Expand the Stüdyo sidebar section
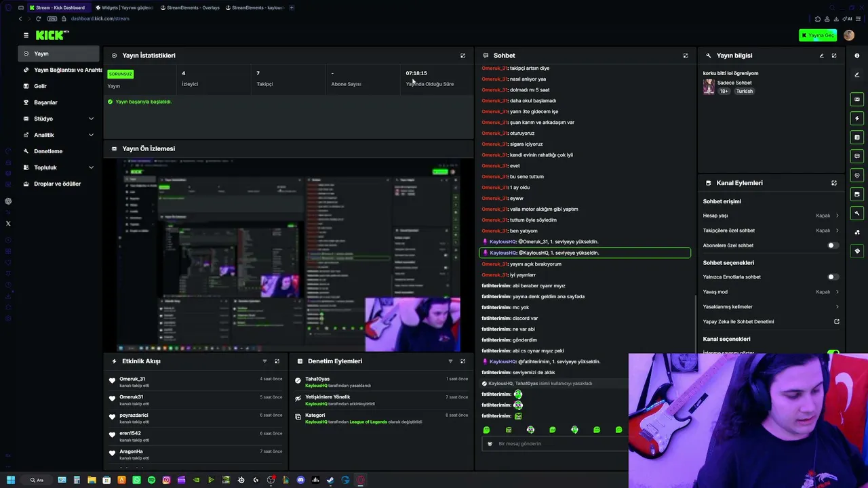Viewport: 868px width, 488px height. [59, 119]
